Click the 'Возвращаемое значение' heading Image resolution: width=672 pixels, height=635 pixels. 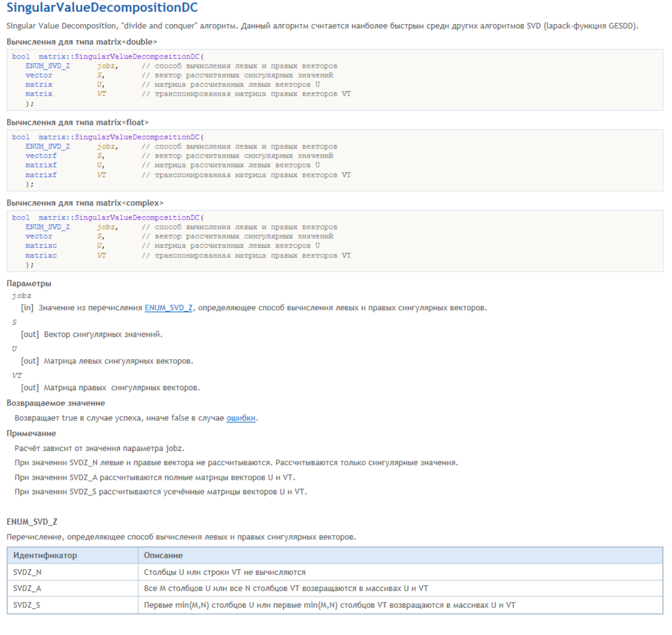tap(56, 403)
